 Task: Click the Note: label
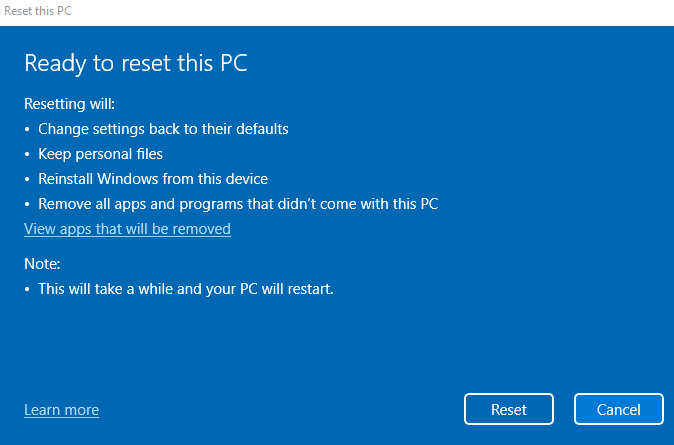tap(43, 264)
